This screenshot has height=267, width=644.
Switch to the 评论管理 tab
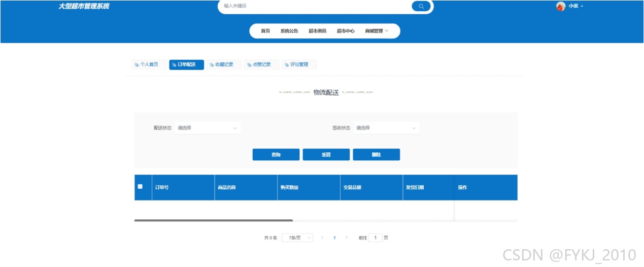[x=299, y=64]
